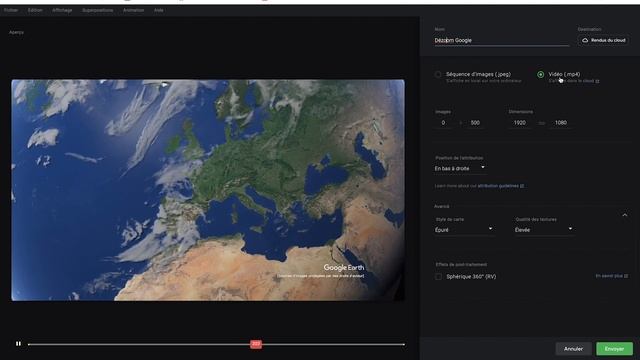Click the red playhead marker on preview timeline

256,344
